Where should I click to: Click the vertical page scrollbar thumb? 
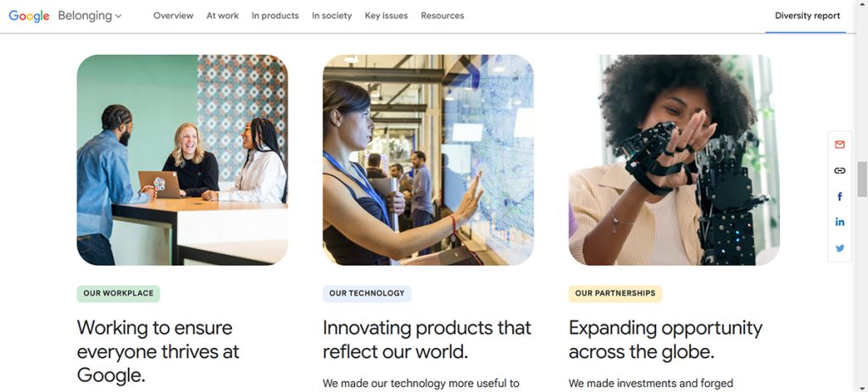862,179
